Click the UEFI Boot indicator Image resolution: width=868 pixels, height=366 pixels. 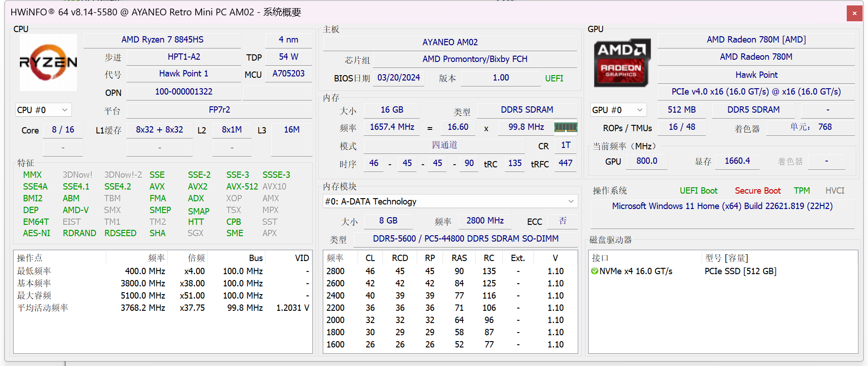[698, 190]
